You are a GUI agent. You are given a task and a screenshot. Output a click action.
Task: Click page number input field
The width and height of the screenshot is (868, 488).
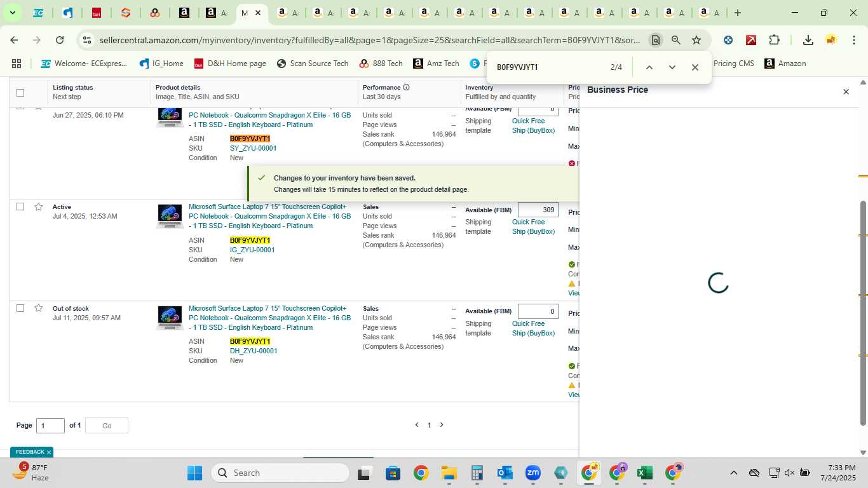[50, 426]
